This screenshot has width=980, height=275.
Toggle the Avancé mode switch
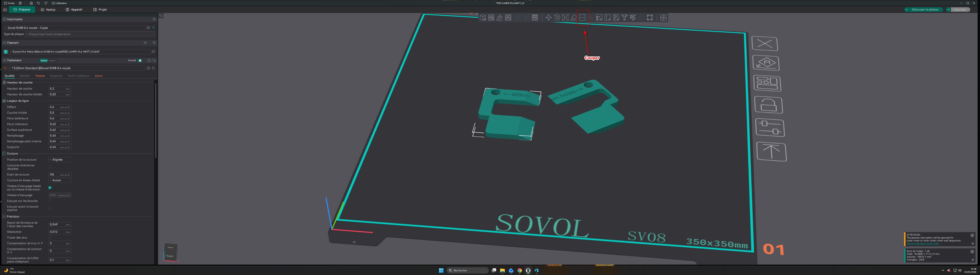coord(140,60)
